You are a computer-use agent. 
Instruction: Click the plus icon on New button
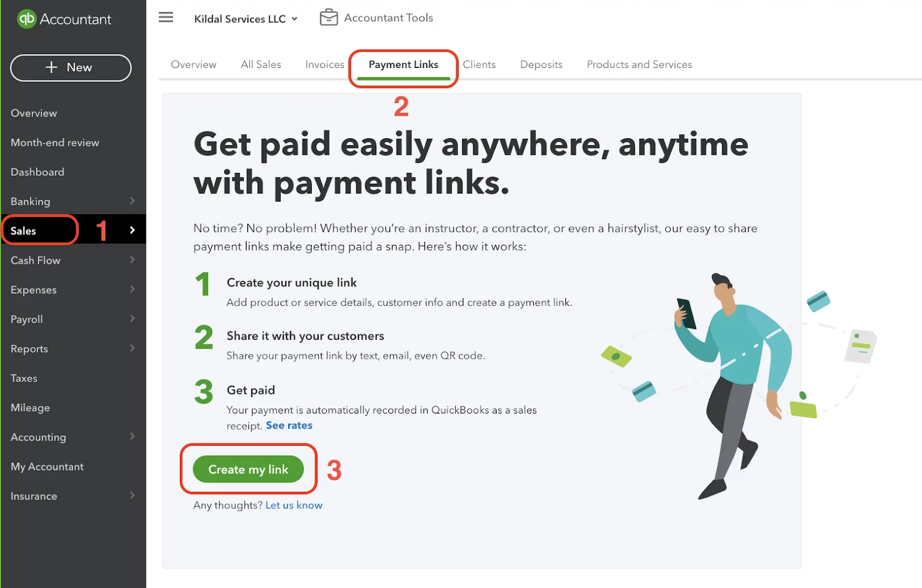click(x=51, y=67)
